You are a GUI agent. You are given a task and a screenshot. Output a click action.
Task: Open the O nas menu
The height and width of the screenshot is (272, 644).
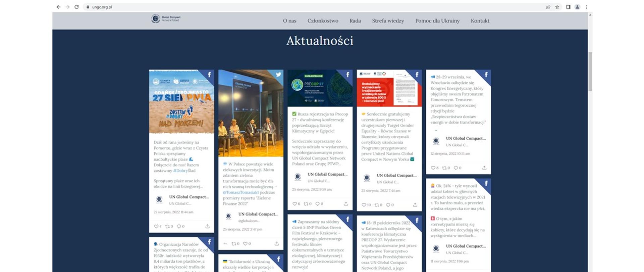pos(289,21)
